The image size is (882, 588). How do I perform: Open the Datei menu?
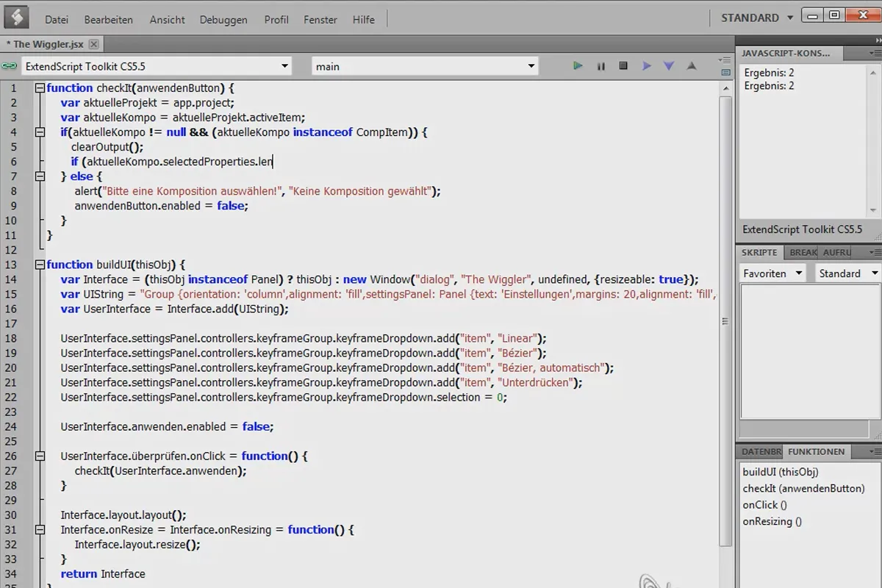56,20
